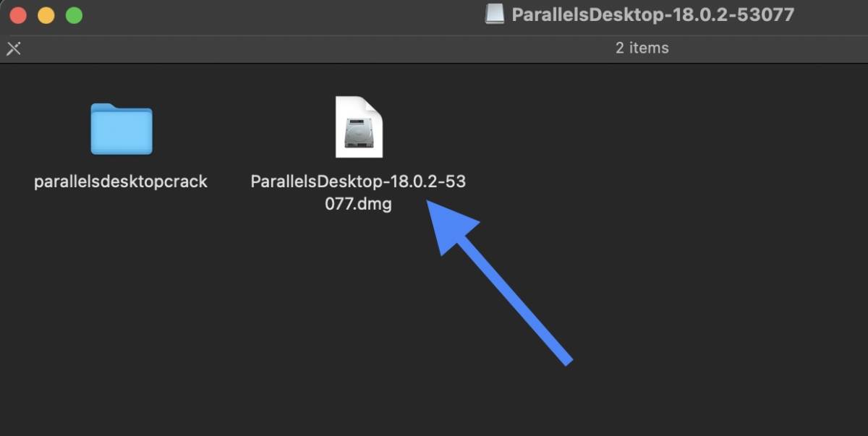Click the ParallelsDesktop-18.0.2-53077 window title text
The height and width of the screenshot is (436, 868).
click(x=652, y=14)
